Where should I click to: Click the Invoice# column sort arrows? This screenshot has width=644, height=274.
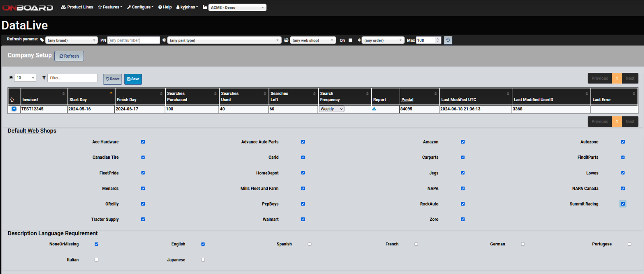pos(64,93)
